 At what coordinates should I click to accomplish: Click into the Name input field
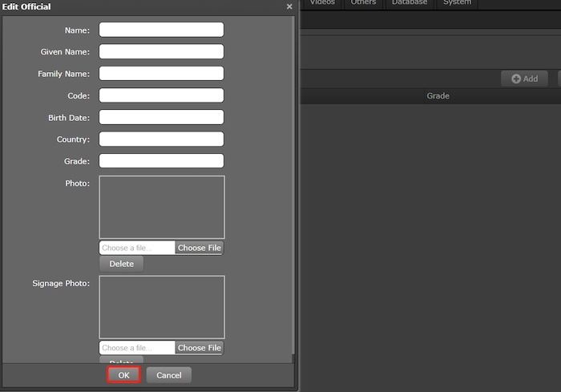(161, 30)
